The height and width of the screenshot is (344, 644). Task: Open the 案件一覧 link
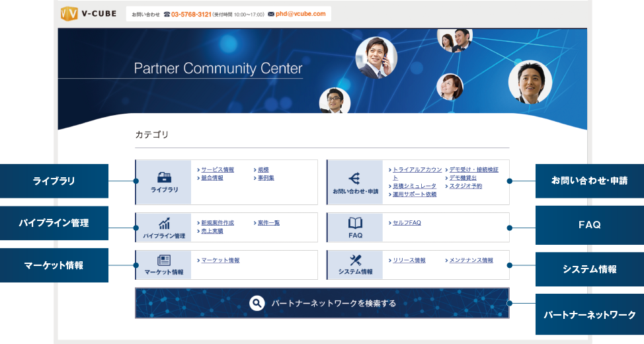click(x=268, y=223)
